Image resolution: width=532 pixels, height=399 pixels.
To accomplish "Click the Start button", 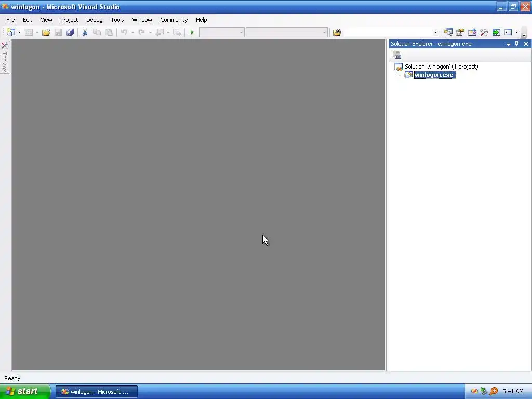I will click(x=25, y=392).
